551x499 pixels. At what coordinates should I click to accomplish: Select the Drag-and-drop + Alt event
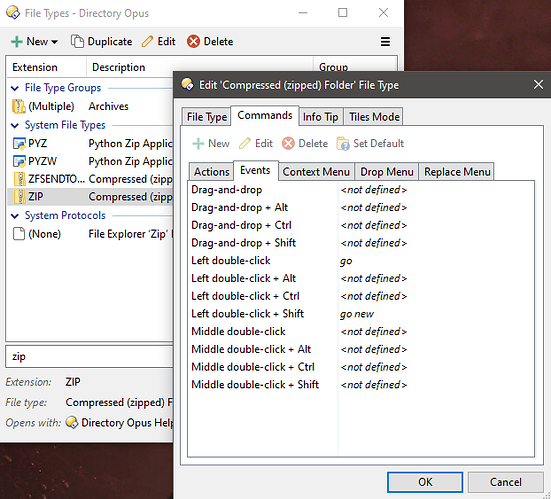point(361,207)
